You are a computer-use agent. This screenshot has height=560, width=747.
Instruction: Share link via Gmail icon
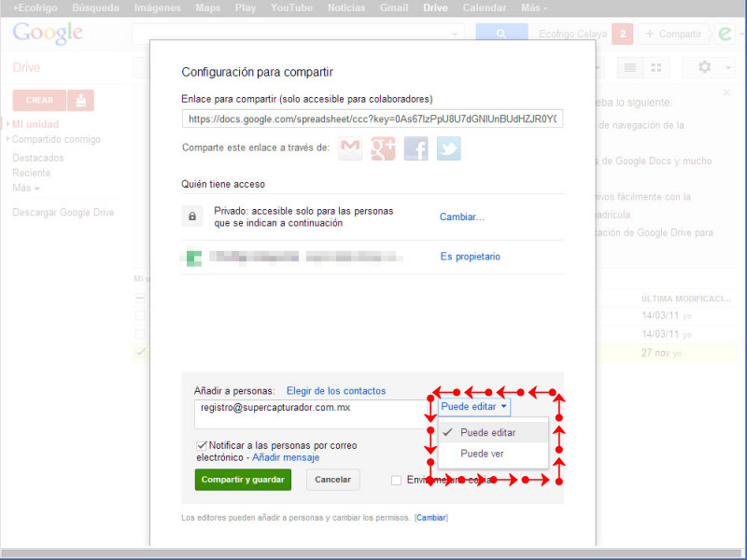(350, 148)
